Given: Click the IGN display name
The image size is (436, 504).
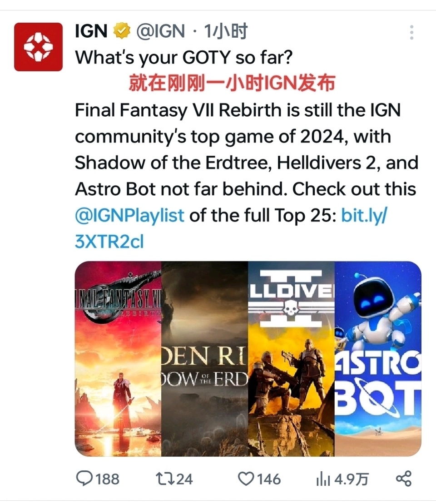Looking at the screenshot, I should click(91, 31).
